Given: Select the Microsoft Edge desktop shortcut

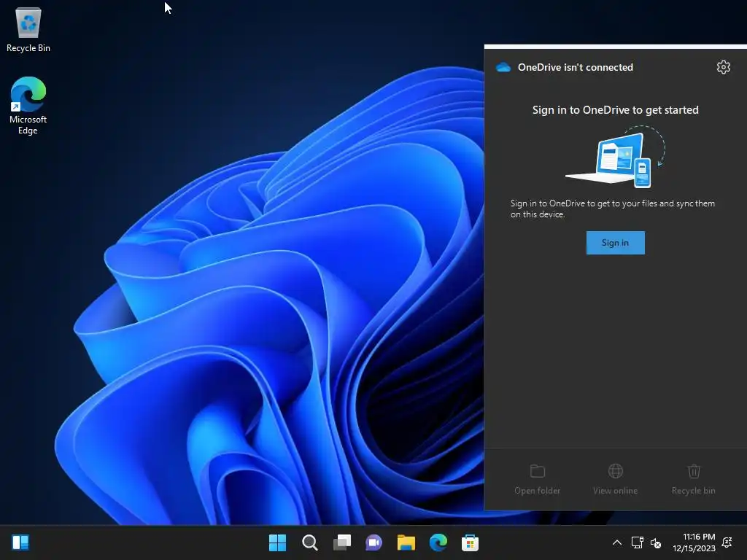Looking at the screenshot, I should [x=28, y=106].
